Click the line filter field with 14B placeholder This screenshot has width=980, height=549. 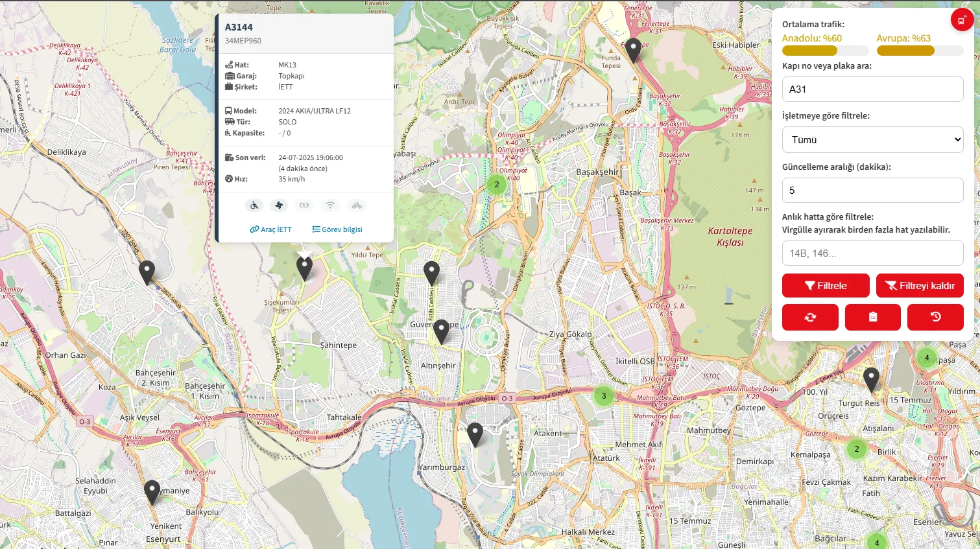872,253
